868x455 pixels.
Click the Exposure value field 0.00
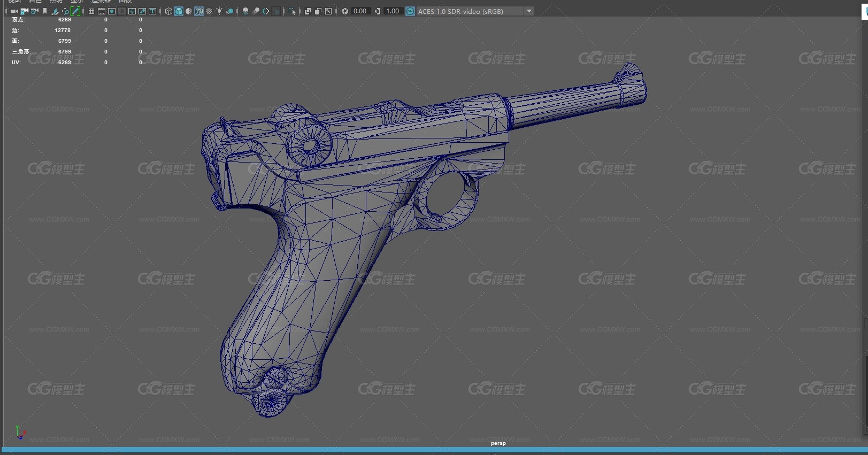[x=360, y=11]
